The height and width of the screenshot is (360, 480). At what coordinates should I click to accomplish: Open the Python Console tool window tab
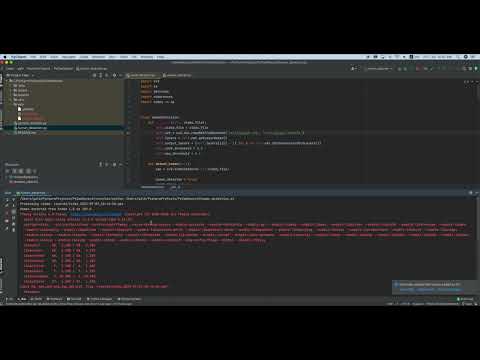coord(129,299)
